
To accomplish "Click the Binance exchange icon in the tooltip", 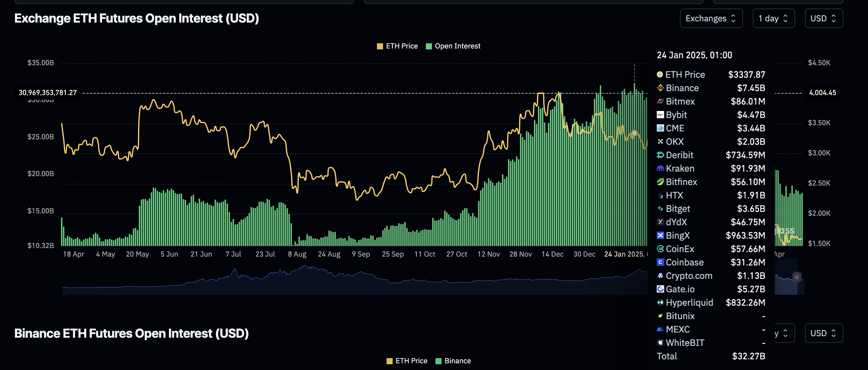I will (660, 88).
